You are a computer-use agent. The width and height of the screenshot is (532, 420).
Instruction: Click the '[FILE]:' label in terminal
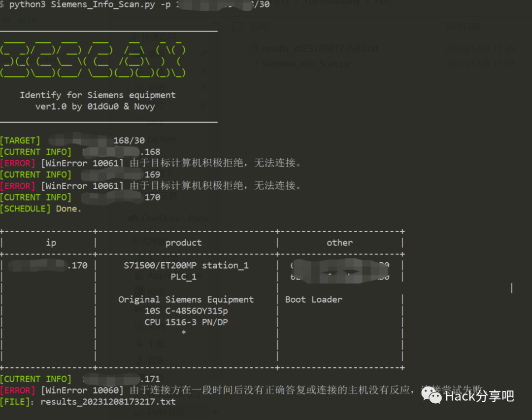click(x=17, y=402)
